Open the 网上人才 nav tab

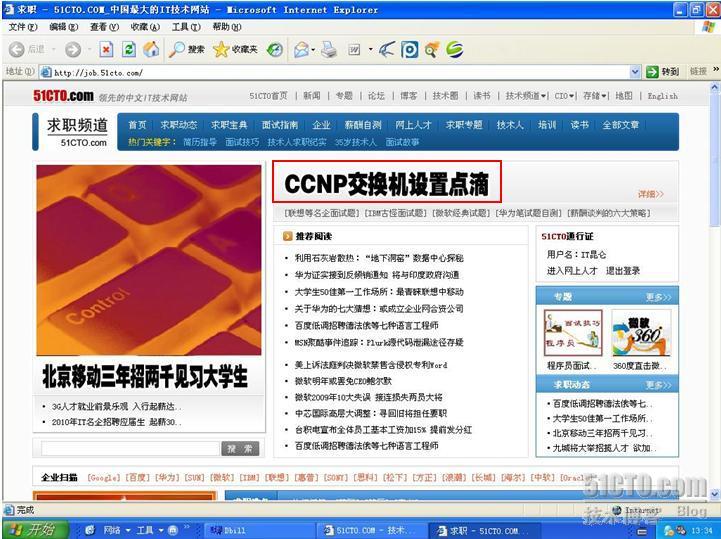click(x=413, y=125)
